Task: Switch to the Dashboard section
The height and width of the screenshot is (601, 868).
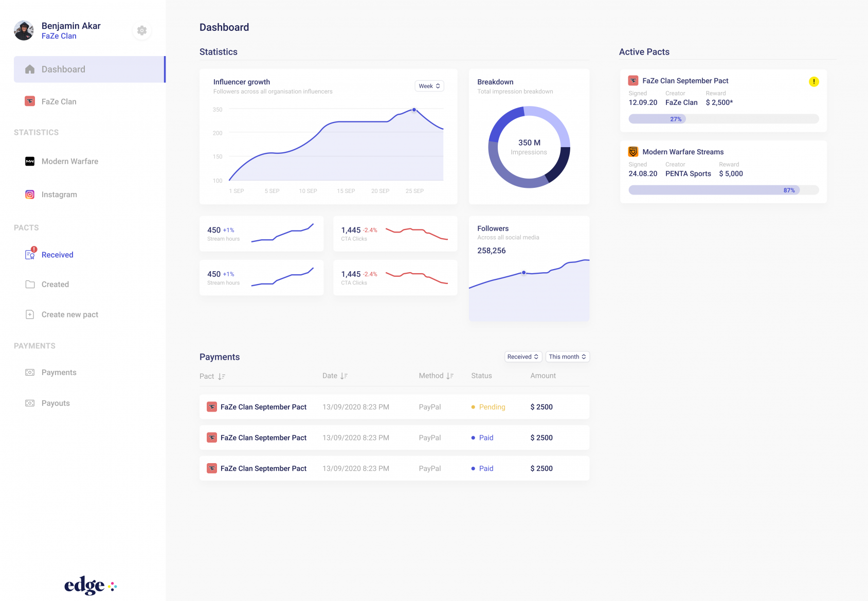Action: pyautogui.click(x=63, y=69)
